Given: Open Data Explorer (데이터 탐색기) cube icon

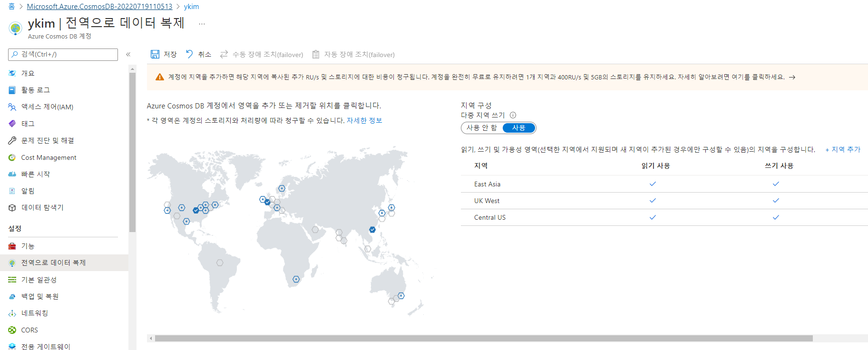Looking at the screenshot, I should pyautogui.click(x=12, y=208).
